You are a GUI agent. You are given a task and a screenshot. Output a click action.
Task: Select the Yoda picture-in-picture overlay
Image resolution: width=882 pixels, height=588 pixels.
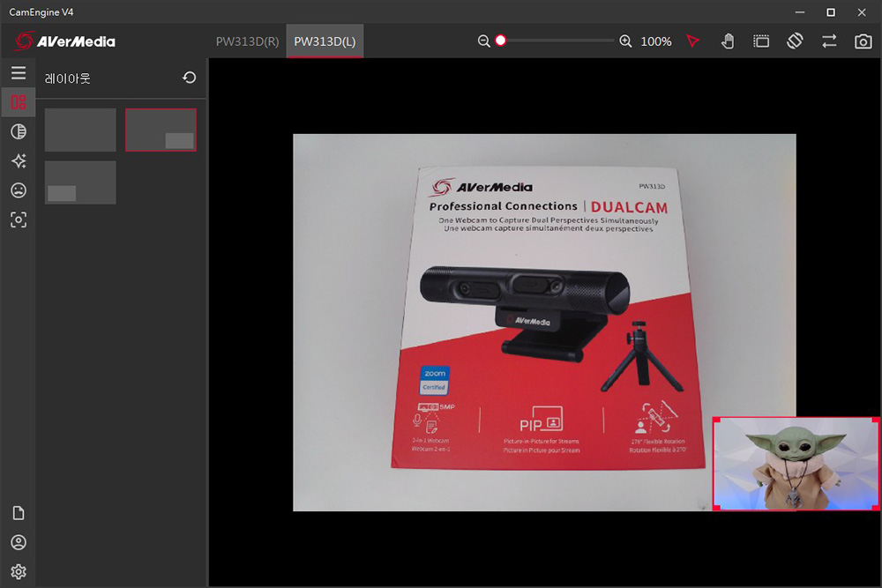[x=796, y=464]
